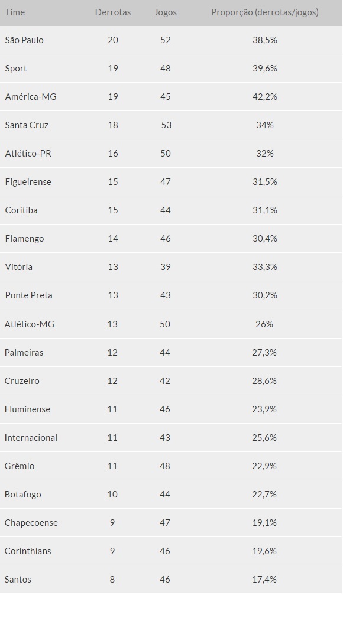
Task: Click the América-MG team cell
Action: [31, 96]
